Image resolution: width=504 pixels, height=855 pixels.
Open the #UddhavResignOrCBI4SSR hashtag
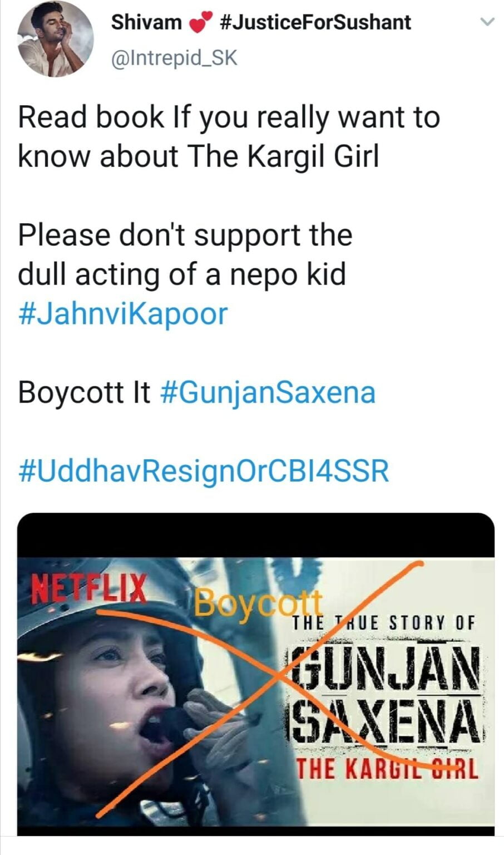coord(204,471)
